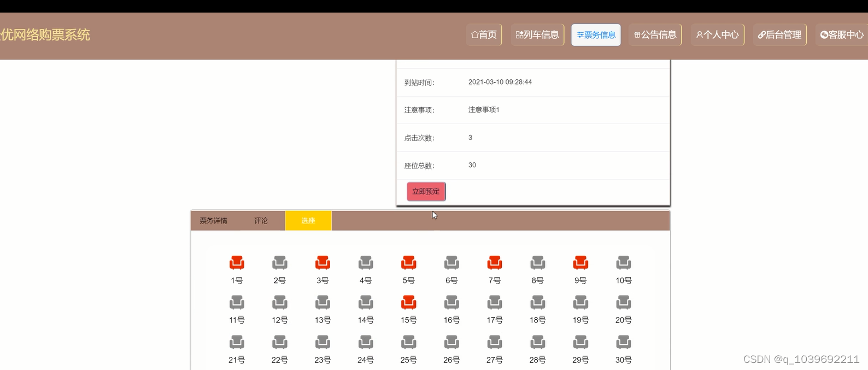Open the 首页 home menu

click(x=484, y=35)
